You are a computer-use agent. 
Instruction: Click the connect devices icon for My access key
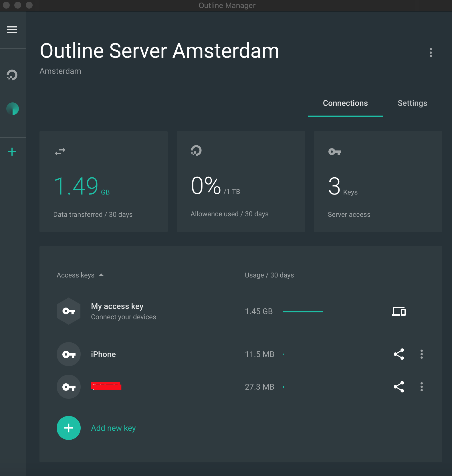tap(399, 311)
